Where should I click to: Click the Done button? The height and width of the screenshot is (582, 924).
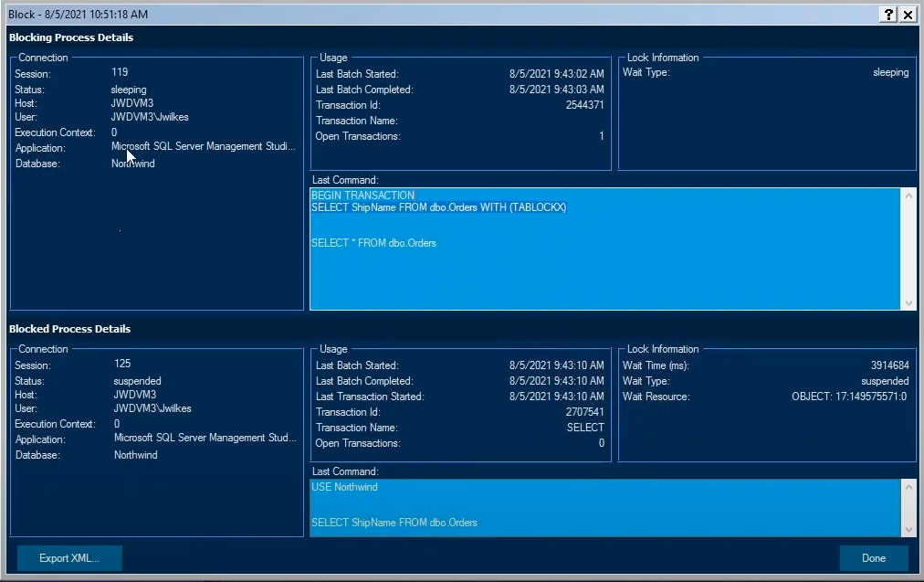pyautogui.click(x=873, y=558)
